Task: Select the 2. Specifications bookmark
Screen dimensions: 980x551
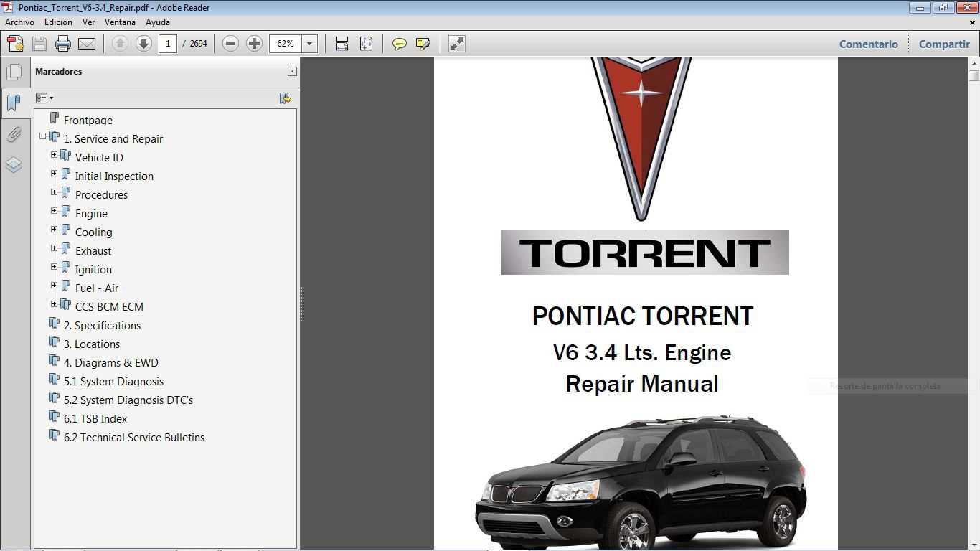Action: click(x=102, y=326)
